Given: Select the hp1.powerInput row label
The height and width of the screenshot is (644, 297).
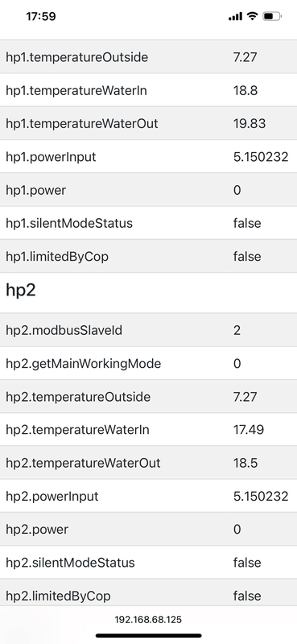Looking at the screenshot, I should 51,157.
